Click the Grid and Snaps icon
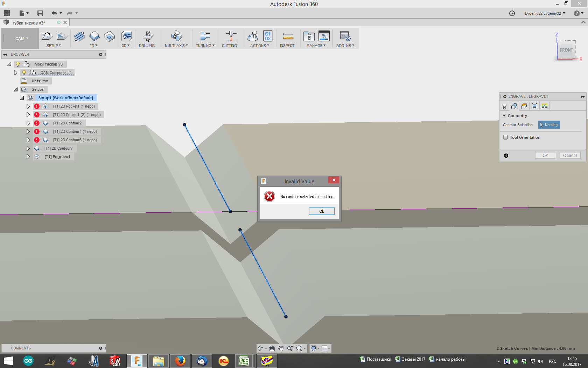588x368 pixels. tap(325, 348)
